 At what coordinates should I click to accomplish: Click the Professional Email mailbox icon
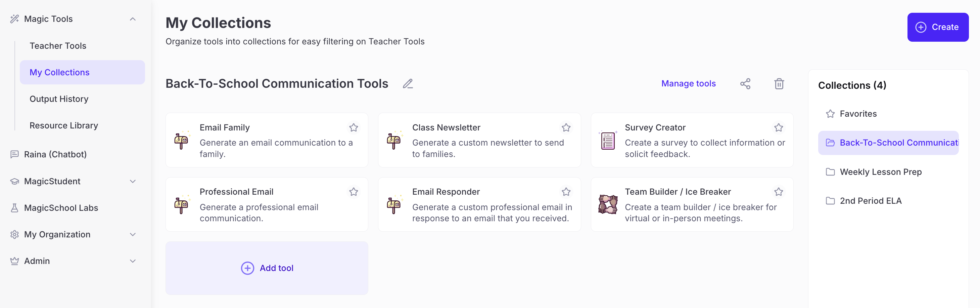tap(182, 205)
